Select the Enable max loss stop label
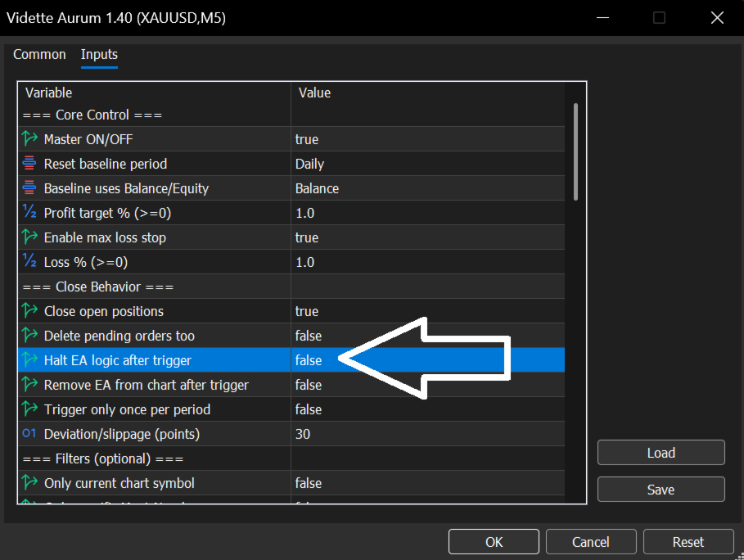 [105, 237]
